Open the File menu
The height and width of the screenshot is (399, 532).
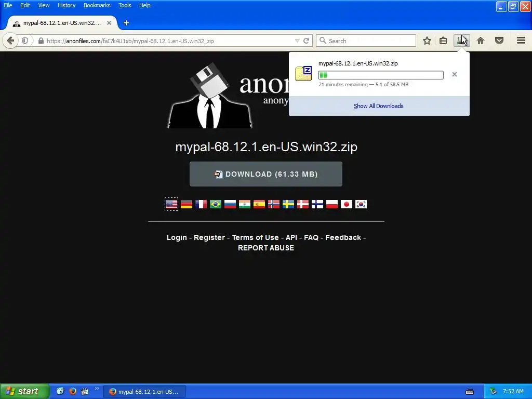[x=8, y=5]
